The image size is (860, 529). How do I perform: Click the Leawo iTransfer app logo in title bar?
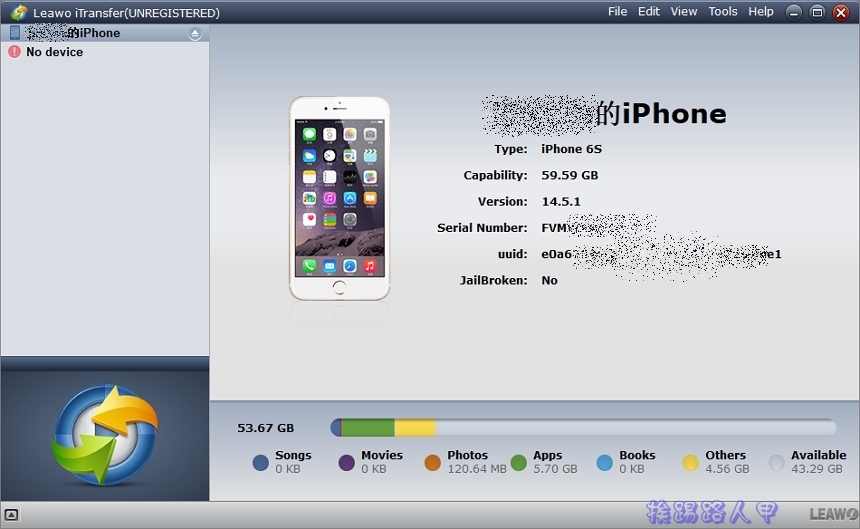coord(18,12)
